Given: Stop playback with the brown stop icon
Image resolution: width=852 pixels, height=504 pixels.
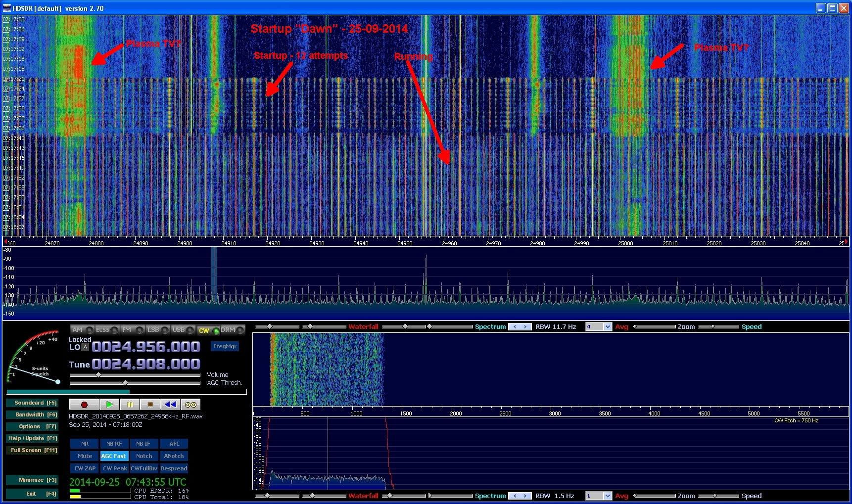Looking at the screenshot, I should click(150, 405).
